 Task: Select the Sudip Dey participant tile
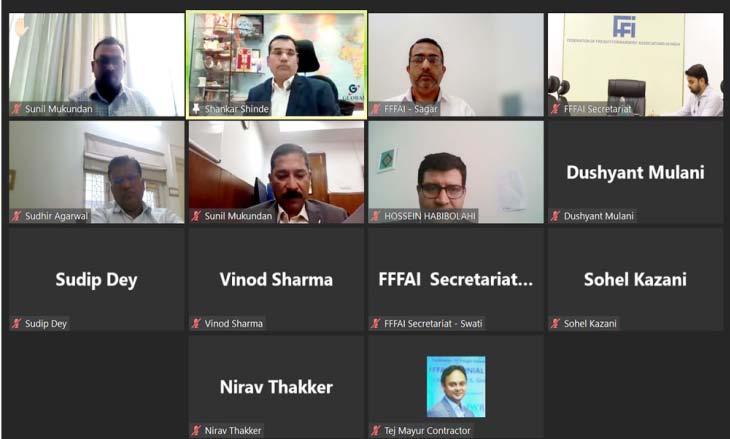point(97,279)
